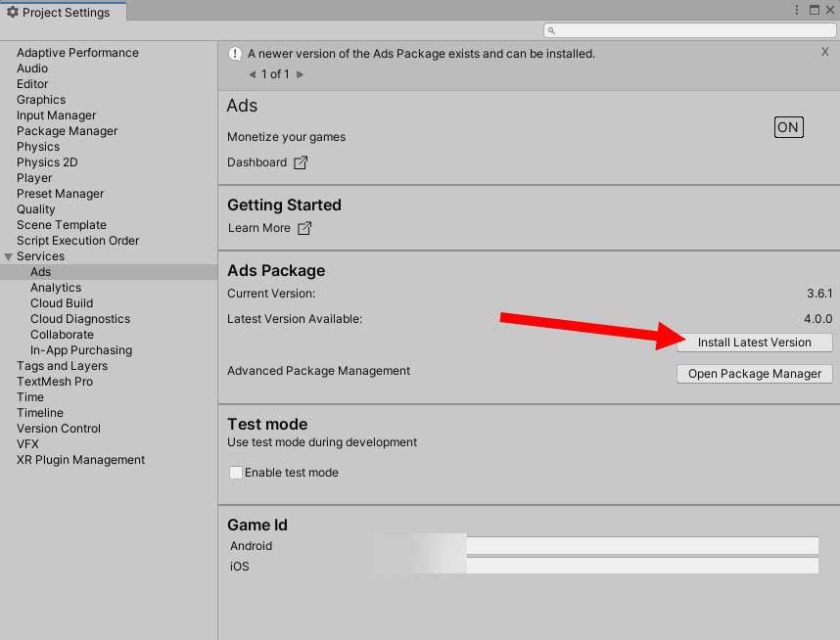840x640 pixels.
Task: Select Player settings
Action: tap(34, 178)
